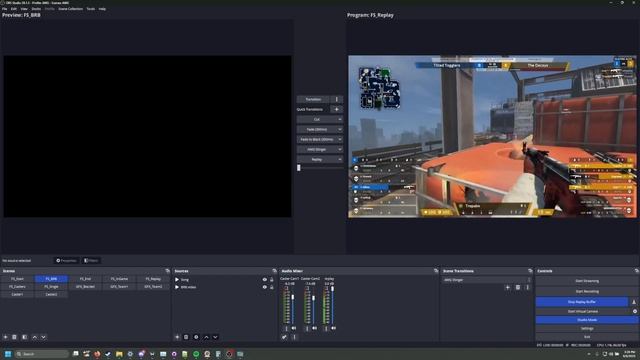Open scene filters icon in Scenes toolbar
The height and width of the screenshot is (360, 640).
coord(24,337)
